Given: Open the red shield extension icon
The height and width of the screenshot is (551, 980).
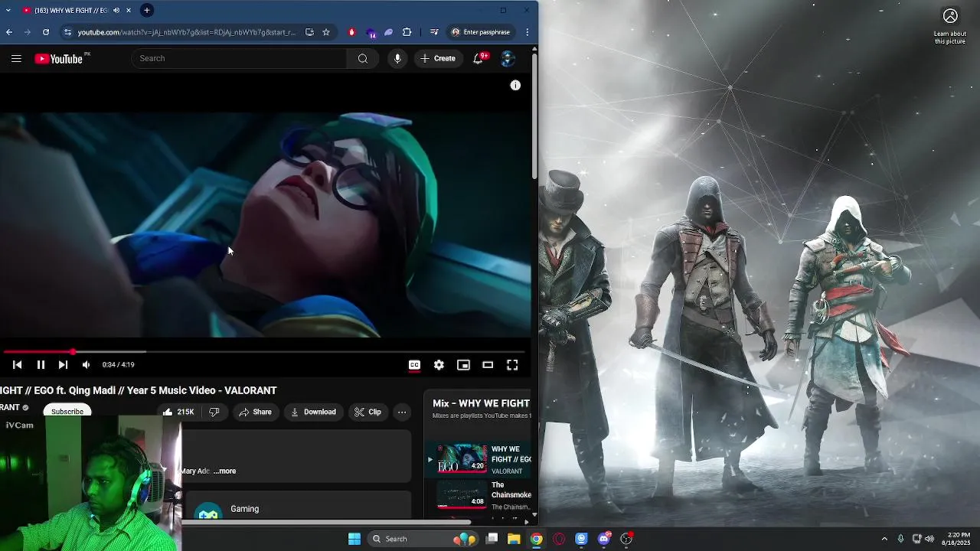Looking at the screenshot, I should pos(351,32).
